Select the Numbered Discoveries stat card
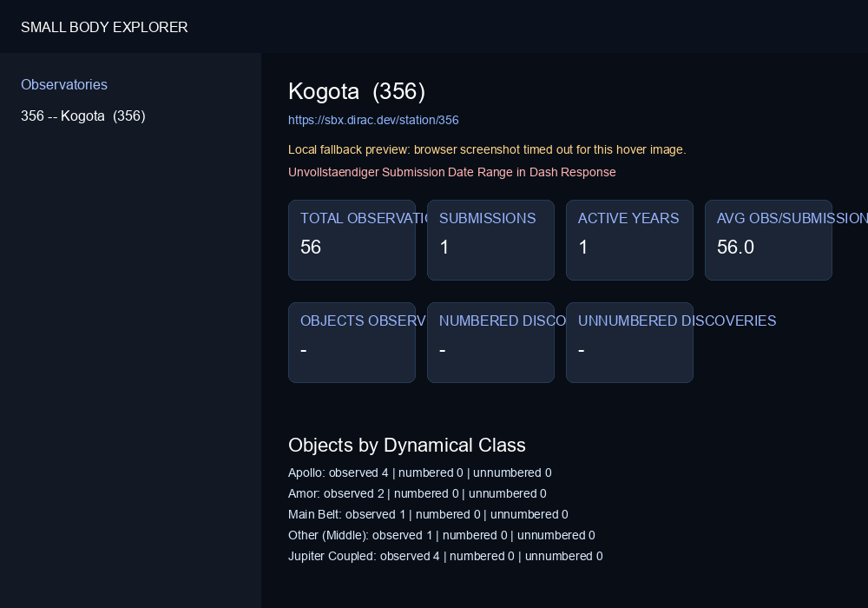This screenshot has height=608, width=868. (x=490, y=343)
